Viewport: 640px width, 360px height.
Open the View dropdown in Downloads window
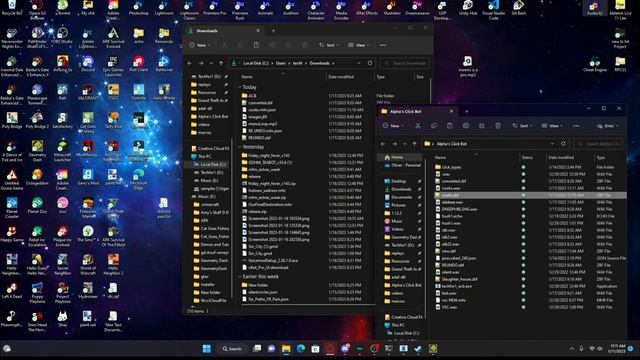pos(358,45)
